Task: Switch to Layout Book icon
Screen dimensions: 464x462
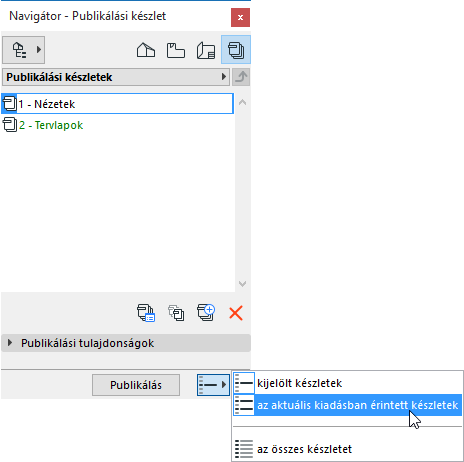Action: (x=206, y=50)
